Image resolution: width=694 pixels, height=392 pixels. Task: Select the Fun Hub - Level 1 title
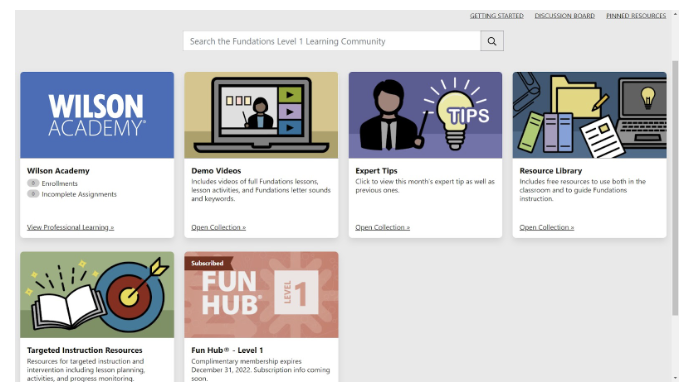pos(227,350)
